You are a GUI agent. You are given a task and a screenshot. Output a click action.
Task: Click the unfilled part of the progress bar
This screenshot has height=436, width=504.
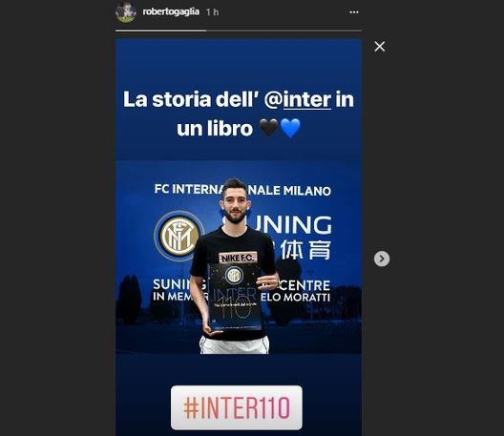pos(283,31)
